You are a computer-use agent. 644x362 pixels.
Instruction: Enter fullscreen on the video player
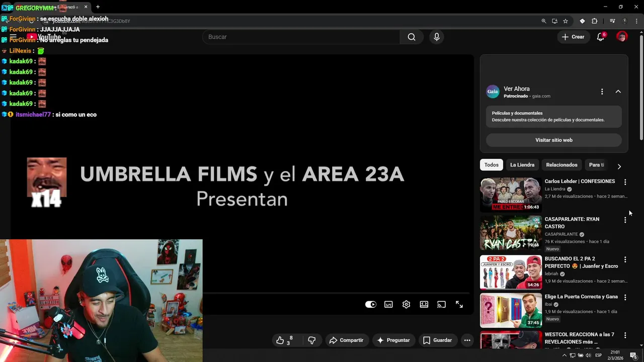pyautogui.click(x=459, y=304)
